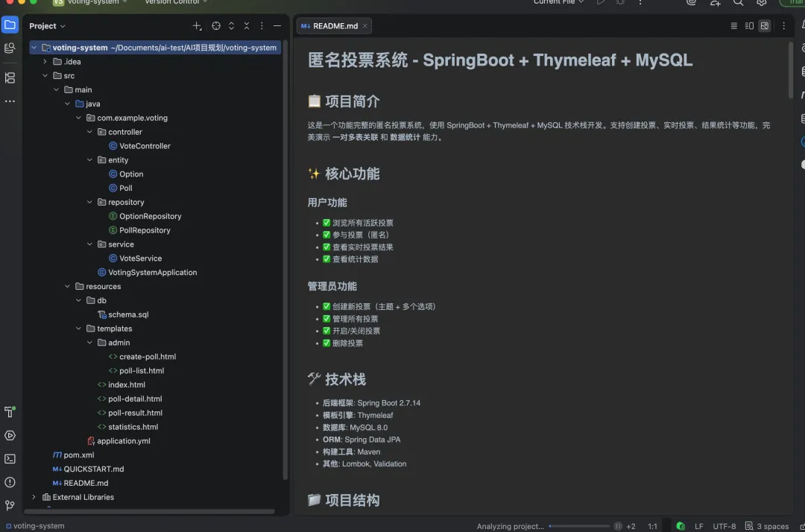Close the README.md tab

(x=365, y=25)
